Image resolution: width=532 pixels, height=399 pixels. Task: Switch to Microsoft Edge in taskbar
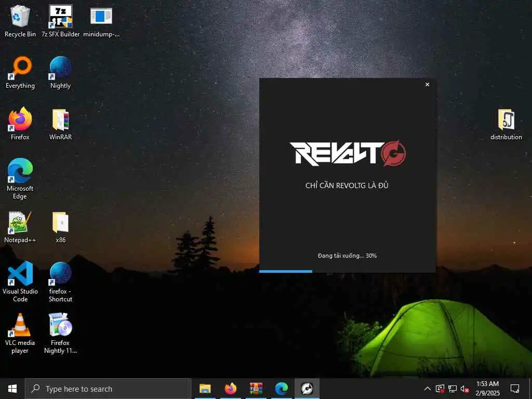(281, 389)
